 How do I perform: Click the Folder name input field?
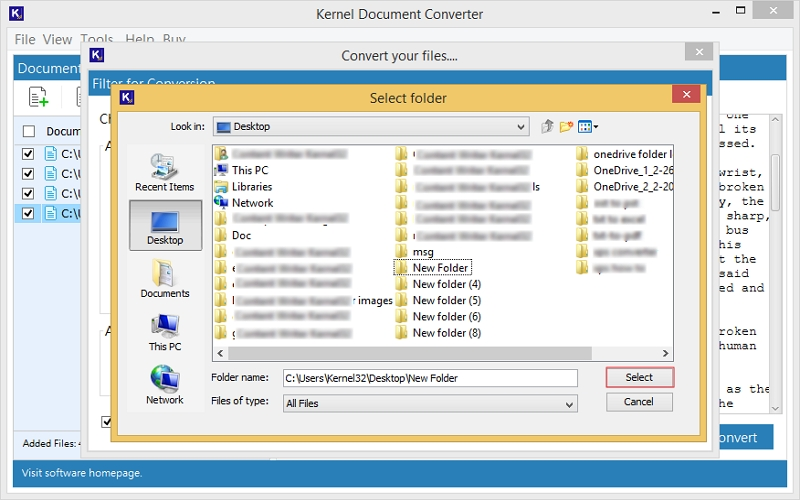430,378
